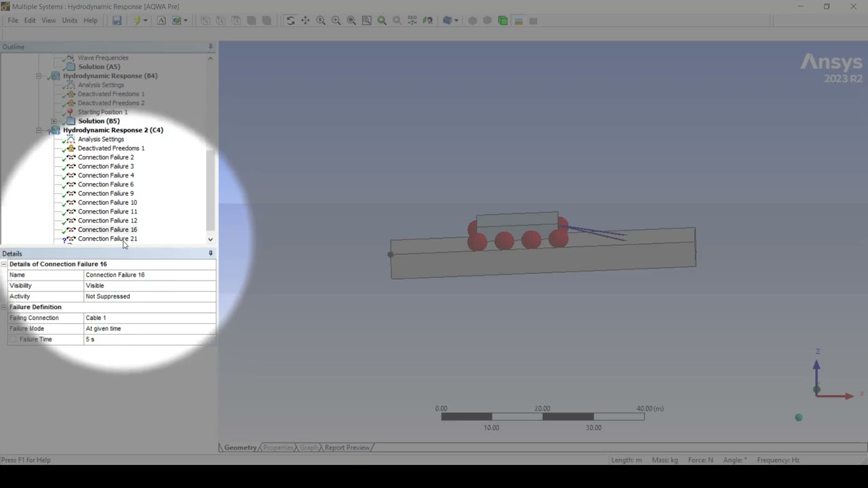The width and height of the screenshot is (868, 488).
Task: Click the annotation label 'A' toolbar icon
Action: click(x=161, y=20)
